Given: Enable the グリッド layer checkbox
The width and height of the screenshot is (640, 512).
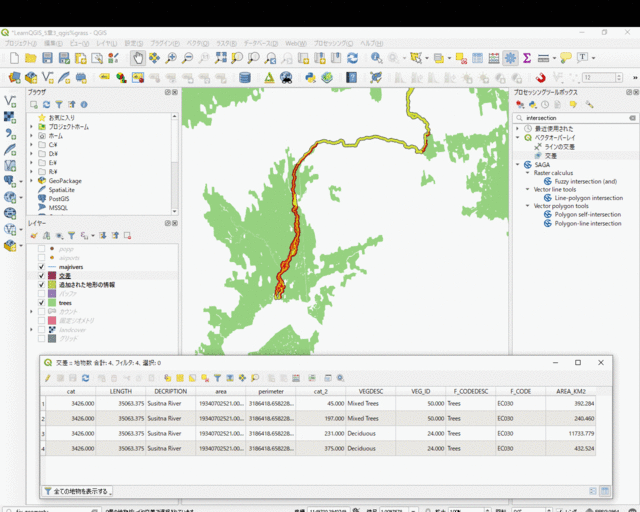Looking at the screenshot, I should pos(41,338).
